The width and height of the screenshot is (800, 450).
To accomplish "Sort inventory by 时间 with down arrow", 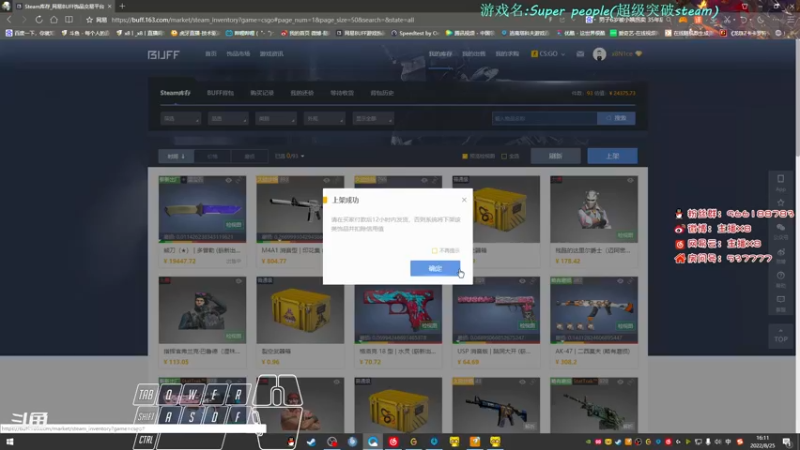I will (176, 156).
